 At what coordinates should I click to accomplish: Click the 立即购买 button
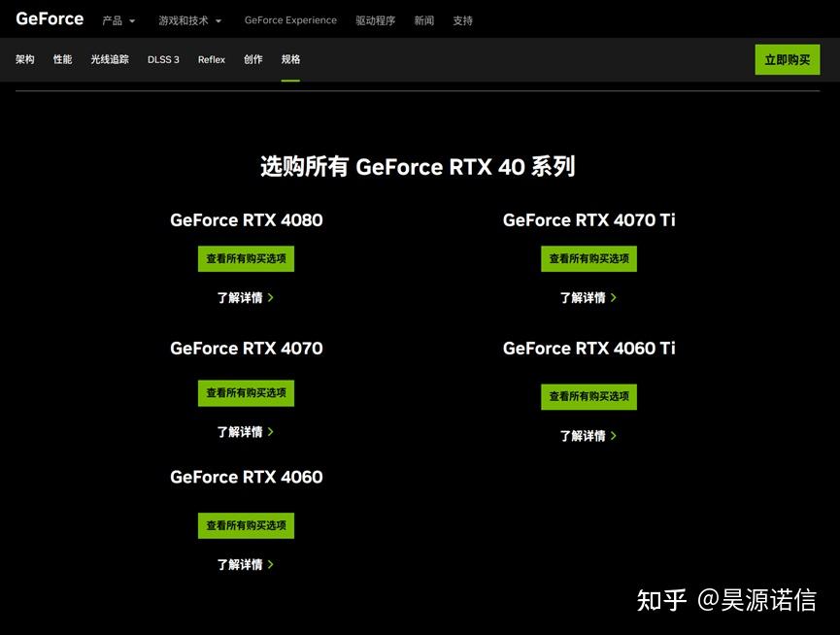pos(787,59)
